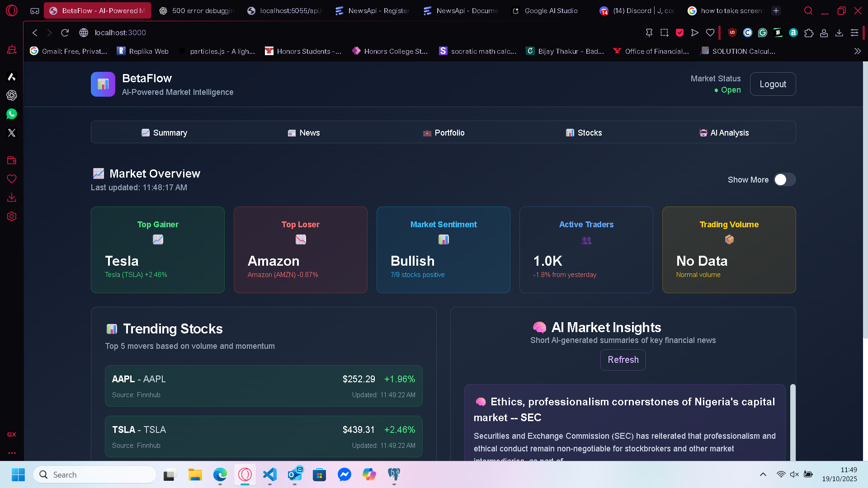Open ChatGPT icon in the Opera sidebar
This screenshot has width=868, height=488.
click(x=12, y=95)
